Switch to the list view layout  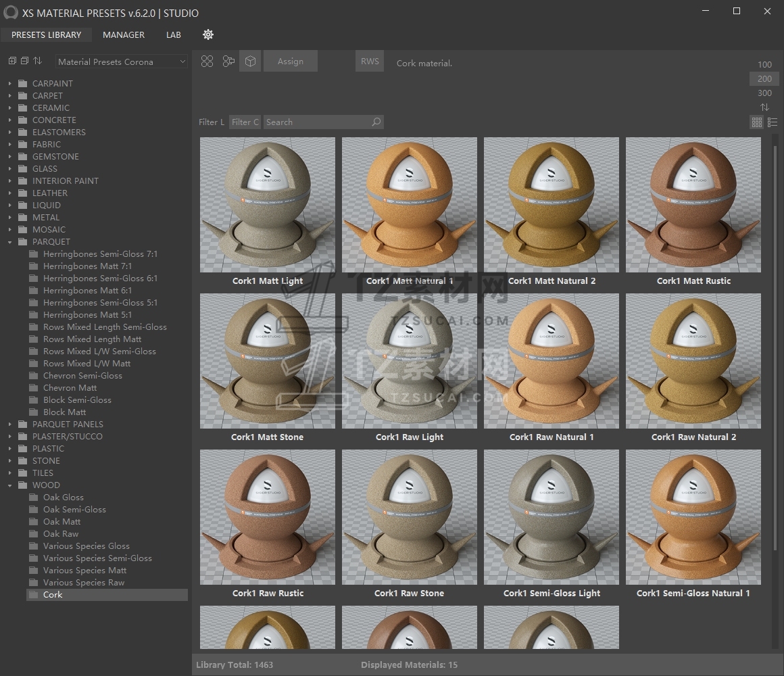pos(773,122)
